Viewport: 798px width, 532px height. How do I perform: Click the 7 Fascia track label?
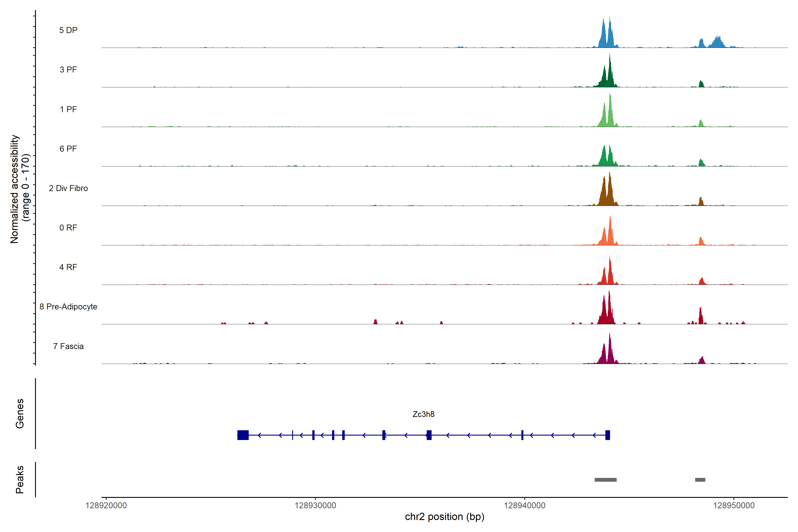[x=68, y=346]
